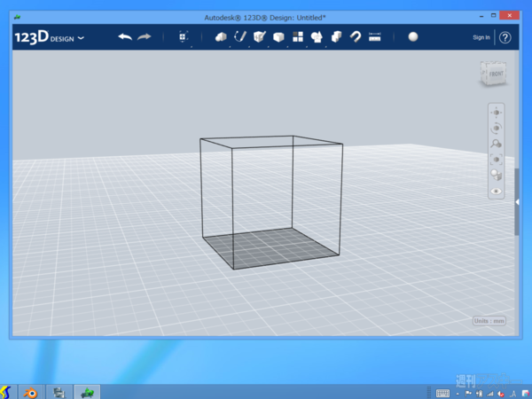Viewport: 532px width, 399px height.
Task: Select the Measure ruler tool
Action: pyautogui.click(x=374, y=36)
